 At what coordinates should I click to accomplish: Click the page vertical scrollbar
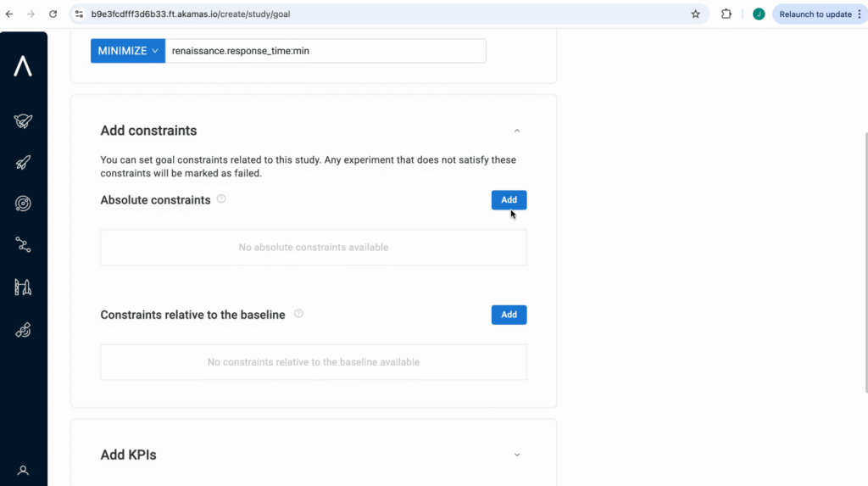click(865, 261)
